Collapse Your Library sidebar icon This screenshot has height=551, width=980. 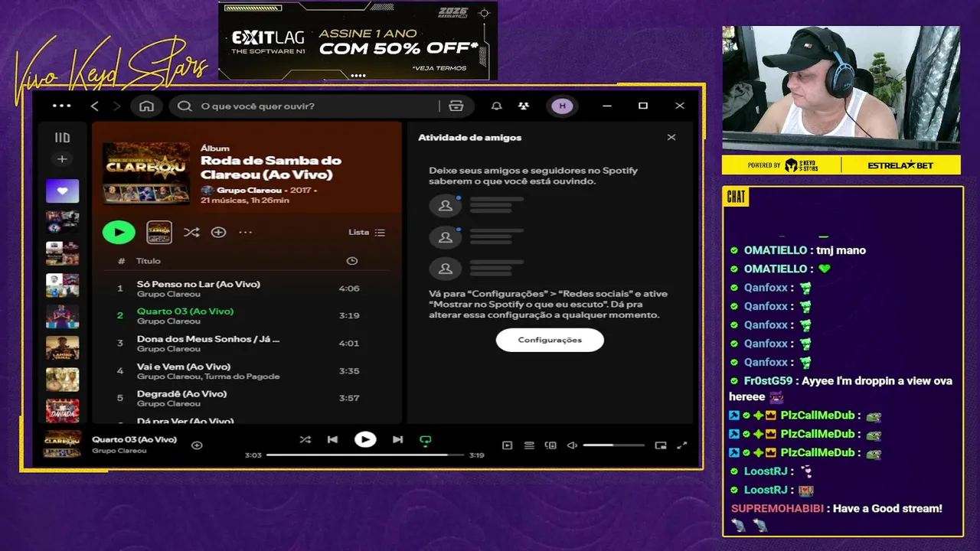[62, 138]
